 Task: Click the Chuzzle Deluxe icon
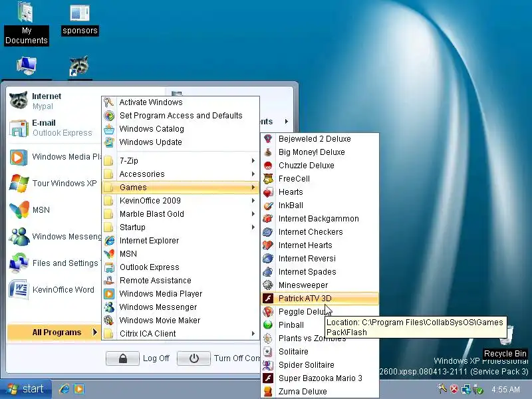click(268, 166)
